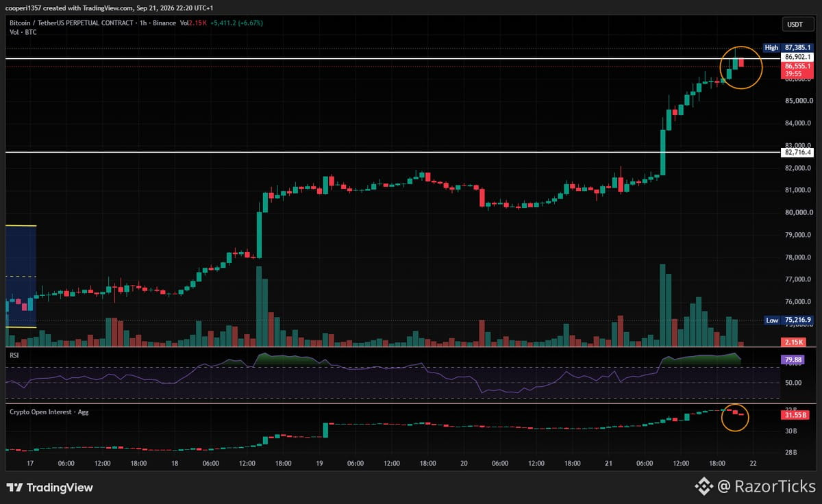This screenshot has height=504, width=822.
Task: Click the volume value tag 2.15K
Action: [795, 342]
